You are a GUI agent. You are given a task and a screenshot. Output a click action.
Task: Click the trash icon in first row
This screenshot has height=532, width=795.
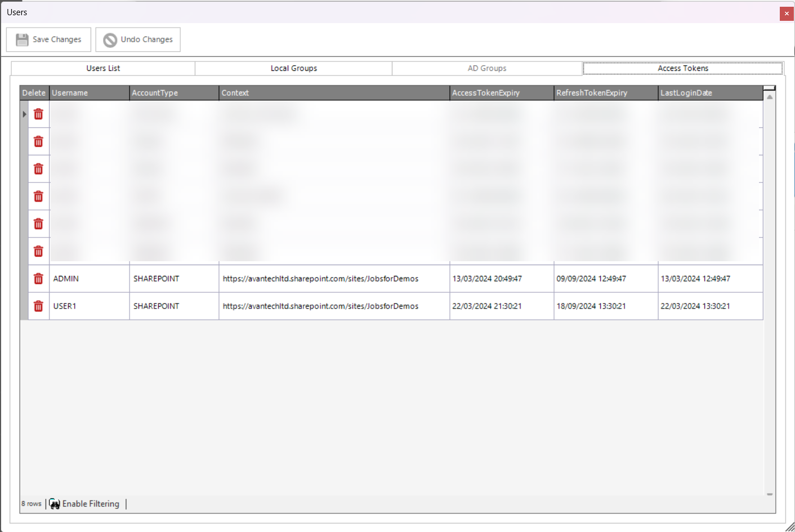tap(38, 114)
